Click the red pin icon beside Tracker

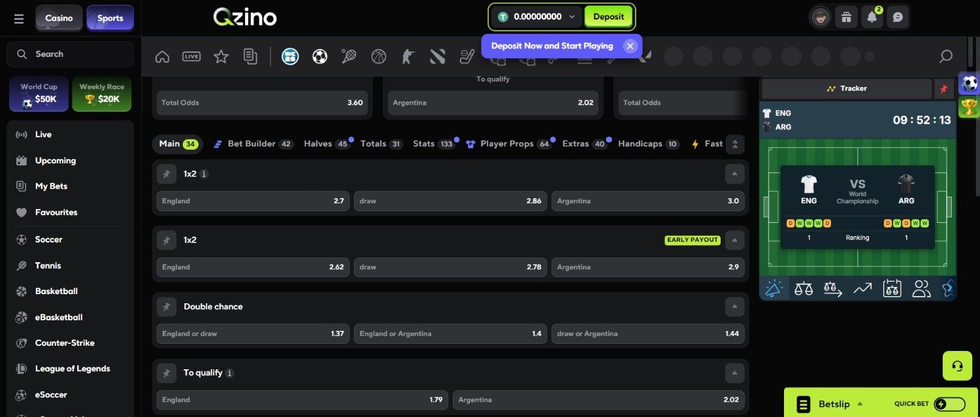943,89
